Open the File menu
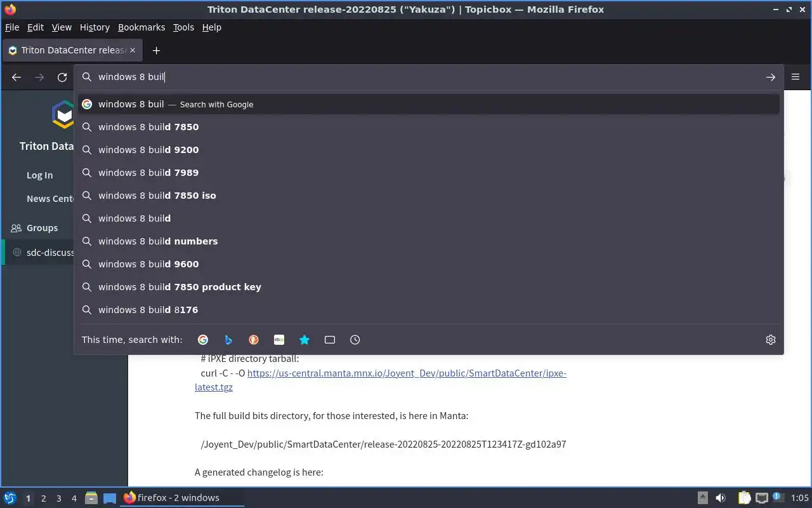The width and height of the screenshot is (812, 508). [12, 27]
